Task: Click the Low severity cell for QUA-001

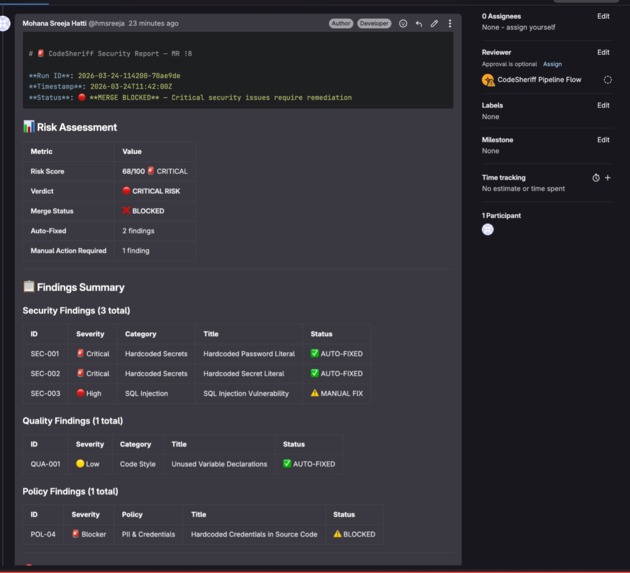Action: pyautogui.click(x=91, y=464)
